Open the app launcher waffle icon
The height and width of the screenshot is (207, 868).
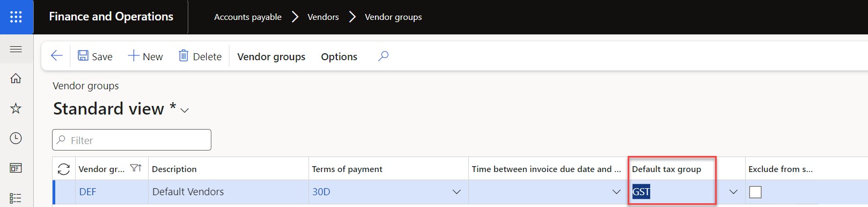(16, 17)
